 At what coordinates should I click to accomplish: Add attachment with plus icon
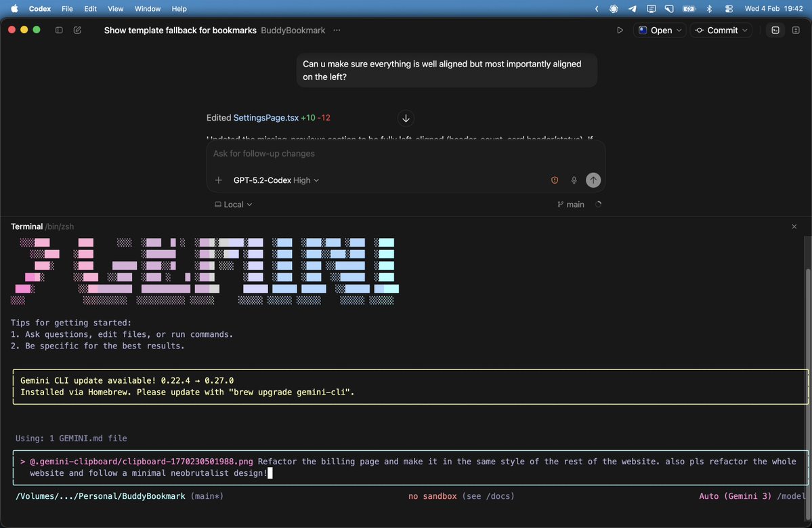click(219, 180)
